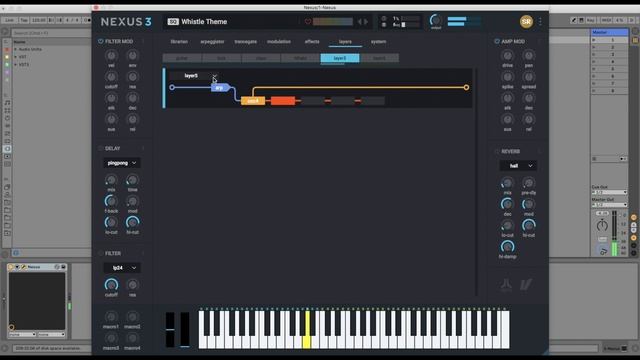
Task: Open the modulation tab
Action: click(279, 42)
